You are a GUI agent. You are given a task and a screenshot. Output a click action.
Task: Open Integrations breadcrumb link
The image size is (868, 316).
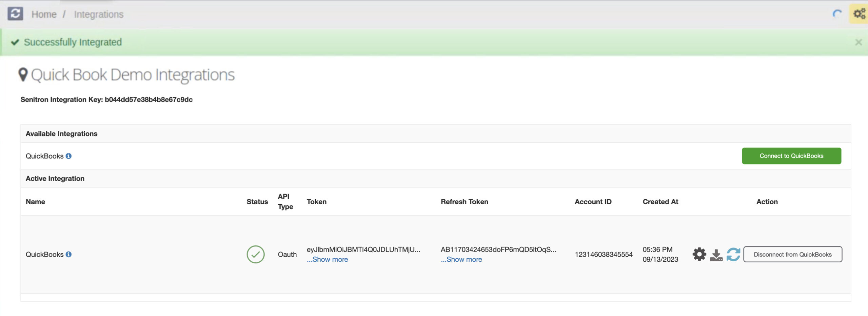[99, 14]
